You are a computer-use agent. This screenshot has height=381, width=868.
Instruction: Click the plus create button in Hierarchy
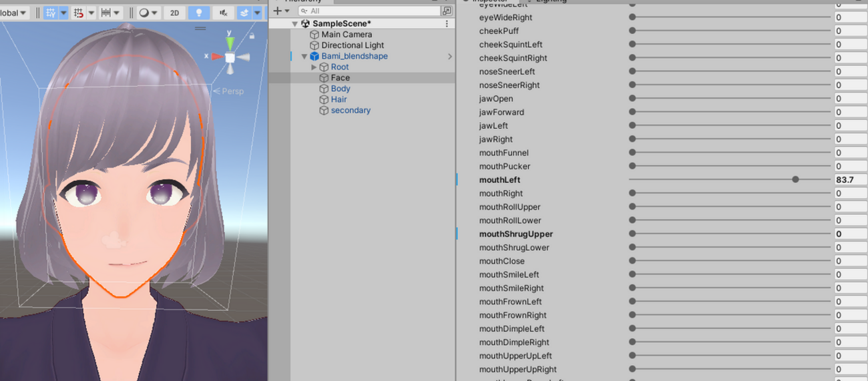pyautogui.click(x=278, y=11)
